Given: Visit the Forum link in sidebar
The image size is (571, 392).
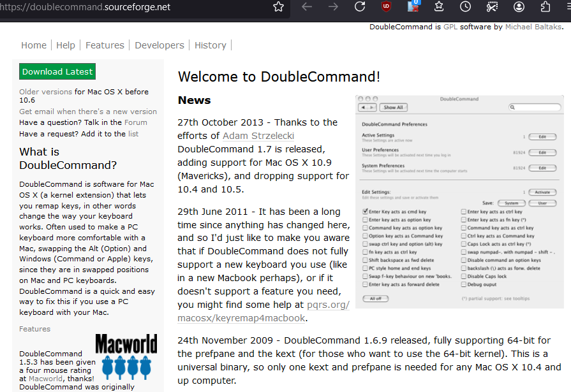Looking at the screenshot, I should [x=135, y=122].
